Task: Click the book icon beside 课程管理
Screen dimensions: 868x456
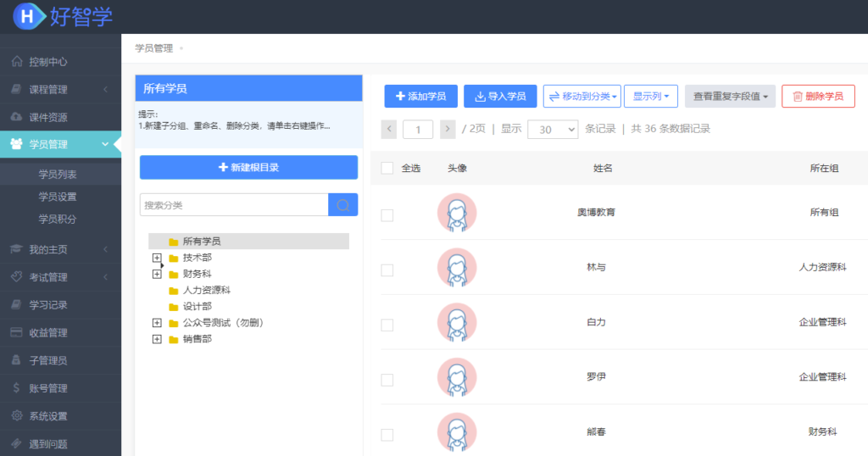Action: click(x=17, y=89)
